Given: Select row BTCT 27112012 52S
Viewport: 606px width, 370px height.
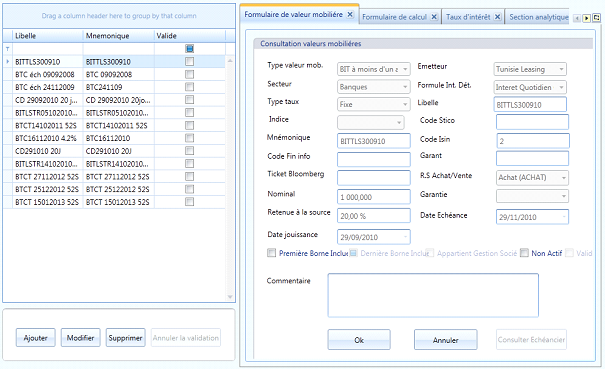Looking at the screenshot, I should click(114, 176).
